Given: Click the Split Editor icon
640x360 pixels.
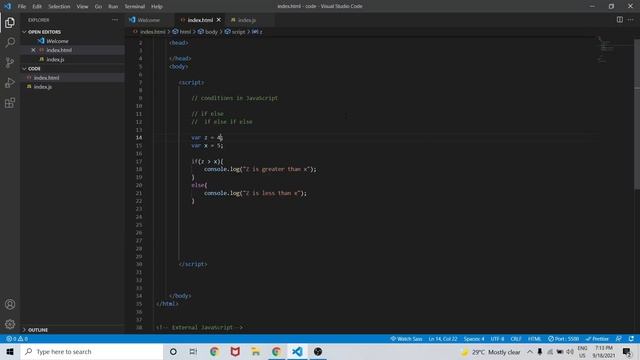Looking at the screenshot, I should coord(620,20).
